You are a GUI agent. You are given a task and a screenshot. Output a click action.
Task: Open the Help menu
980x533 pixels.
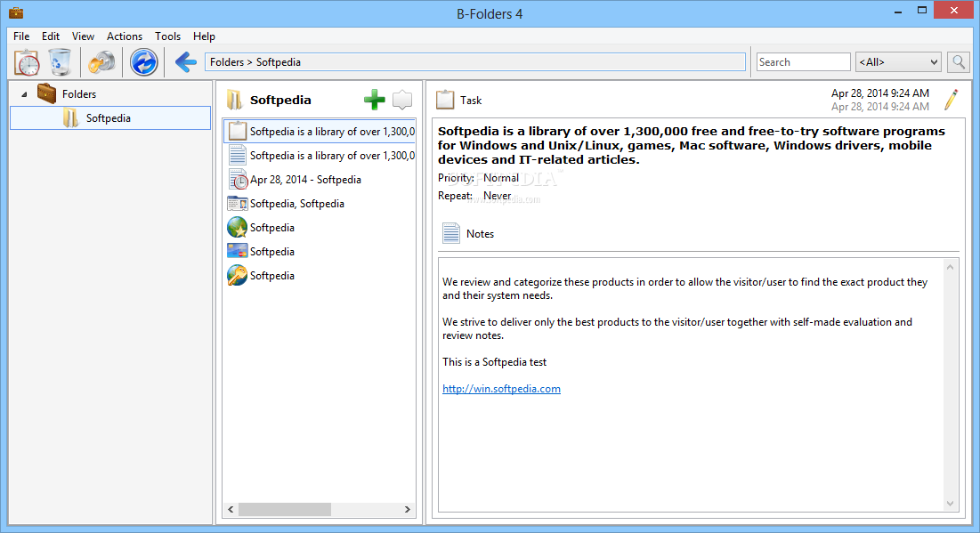point(204,36)
